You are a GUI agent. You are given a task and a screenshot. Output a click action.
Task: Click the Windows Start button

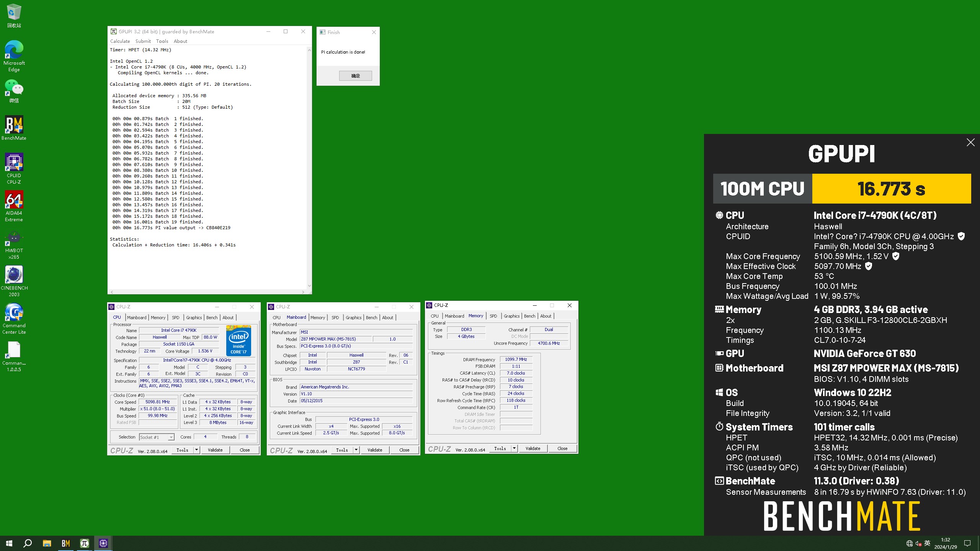pyautogui.click(x=9, y=543)
